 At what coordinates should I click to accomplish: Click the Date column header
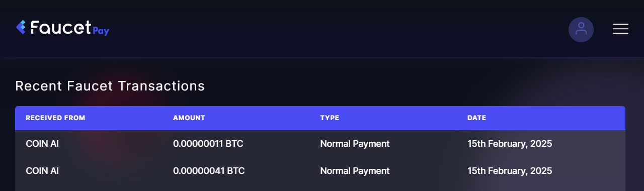(x=476, y=118)
